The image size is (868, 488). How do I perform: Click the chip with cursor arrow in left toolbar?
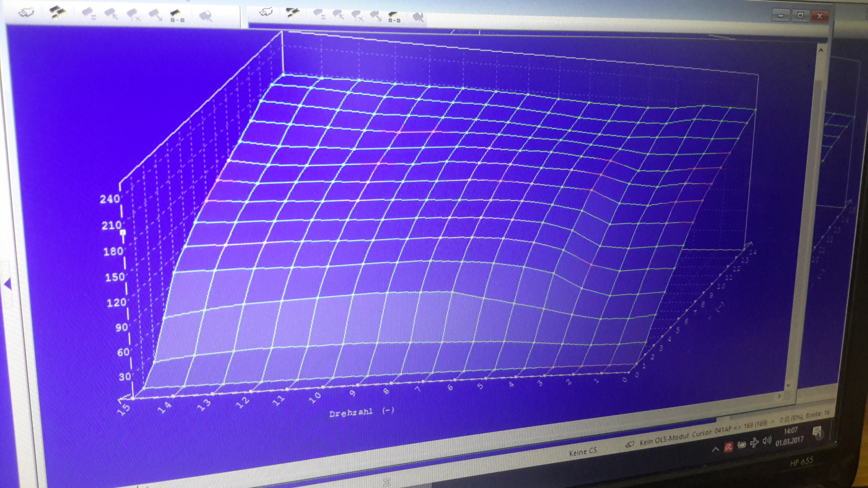coord(111,15)
